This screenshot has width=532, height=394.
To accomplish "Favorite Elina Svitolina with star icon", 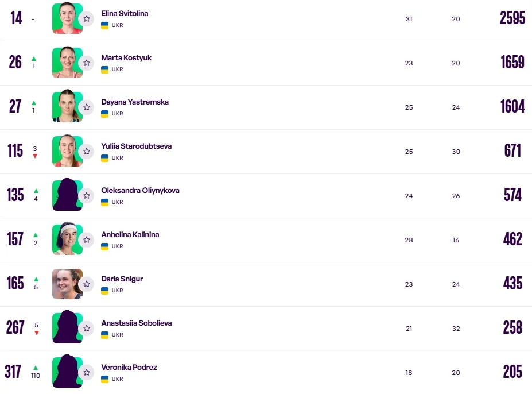I will pos(87,19).
